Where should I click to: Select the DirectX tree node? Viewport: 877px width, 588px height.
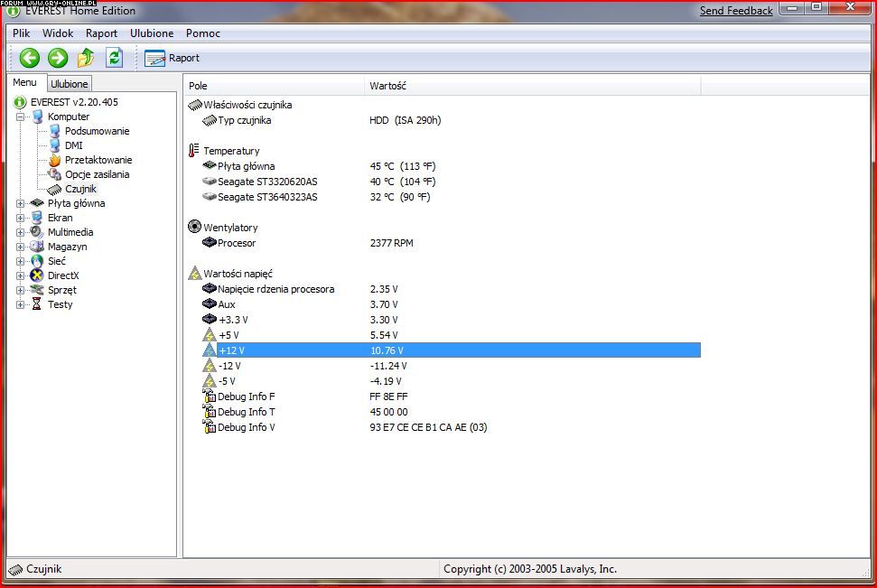[x=63, y=275]
